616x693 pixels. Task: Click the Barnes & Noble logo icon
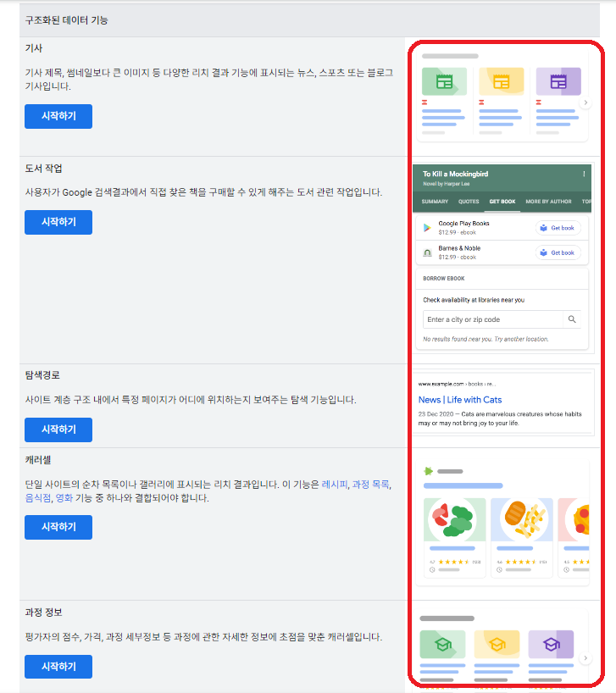pos(427,252)
